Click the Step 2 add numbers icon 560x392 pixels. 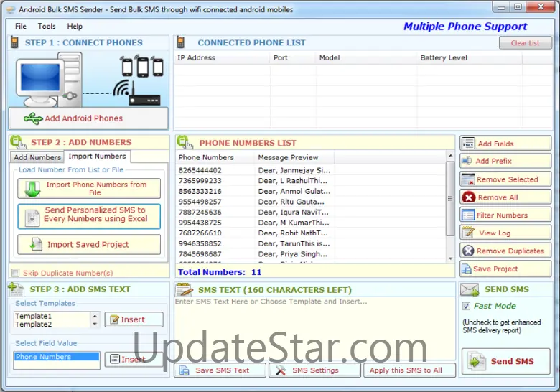coord(18,142)
